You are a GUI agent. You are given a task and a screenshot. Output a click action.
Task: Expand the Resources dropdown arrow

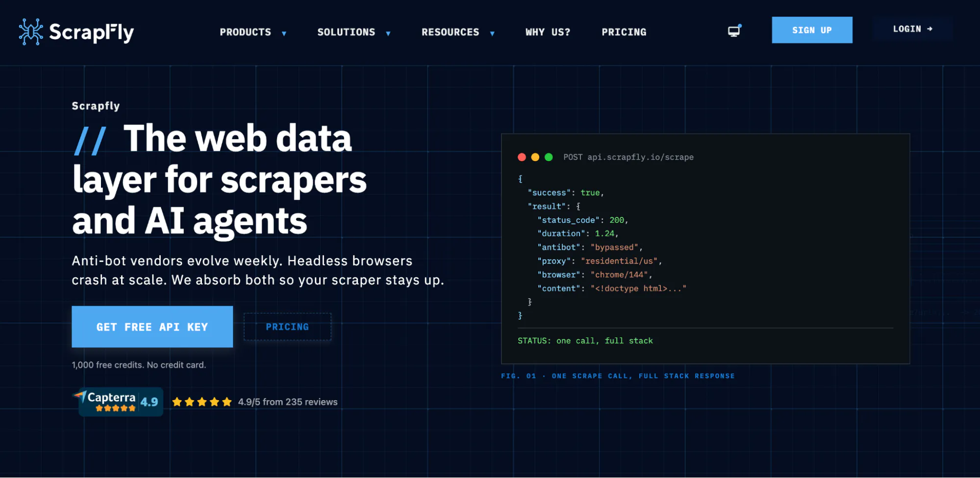pyautogui.click(x=492, y=33)
